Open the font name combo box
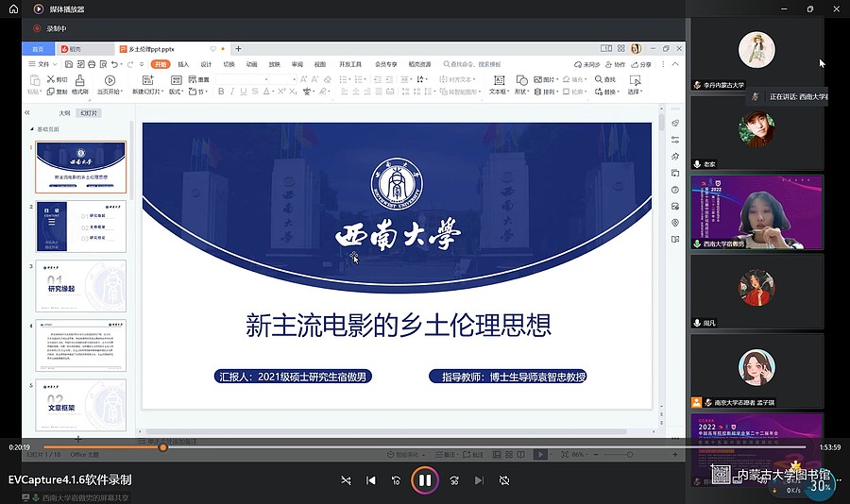This screenshot has height=504, width=850. (242, 79)
